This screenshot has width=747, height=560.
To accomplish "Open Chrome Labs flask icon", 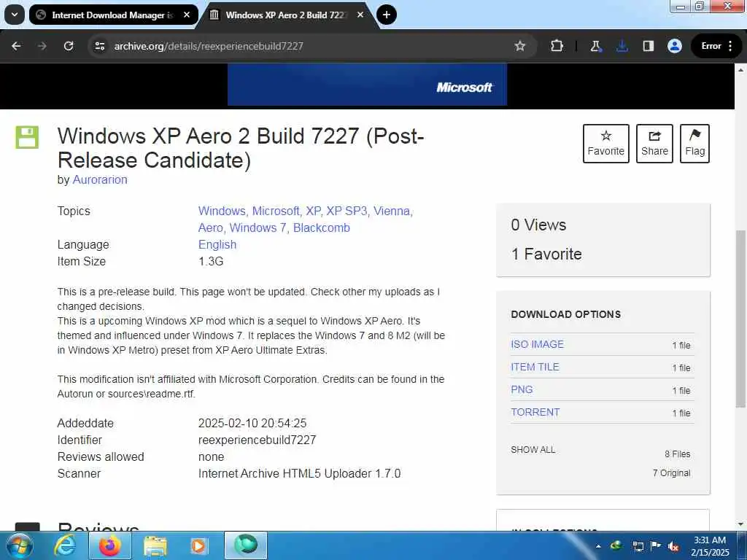I will [595, 46].
